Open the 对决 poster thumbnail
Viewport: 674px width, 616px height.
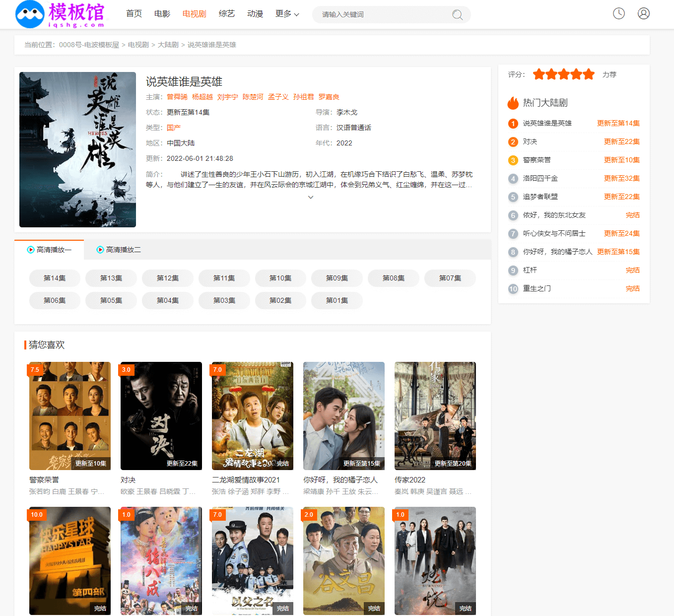tap(161, 415)
